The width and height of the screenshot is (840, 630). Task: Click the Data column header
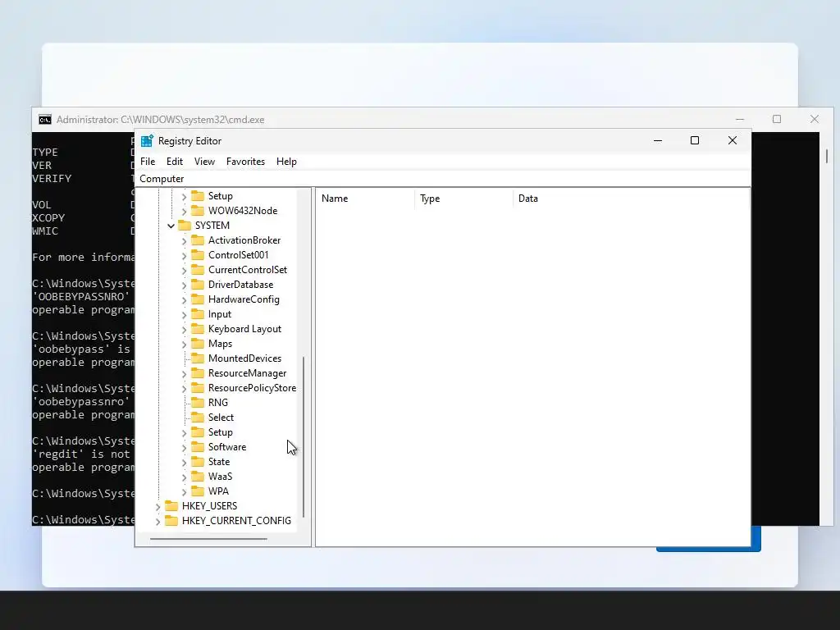click(x=631, y=199)
